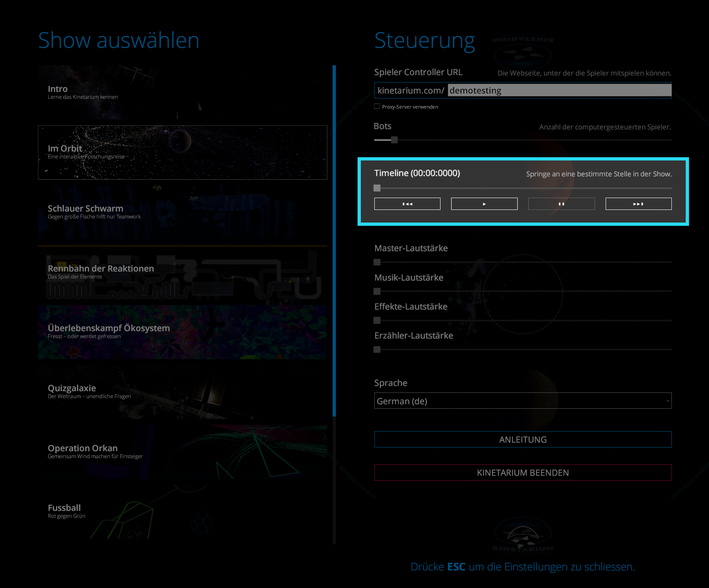Click the Erzähler-Lautstärke slider handle
Screen dimensions: 709x588
pyautogui.click(x=377, y=350)
